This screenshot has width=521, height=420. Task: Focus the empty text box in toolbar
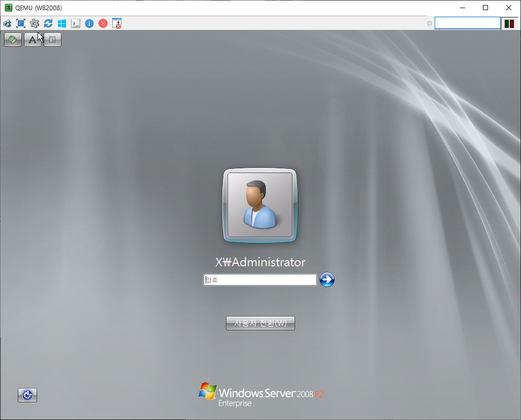click(x=468, y=23)
